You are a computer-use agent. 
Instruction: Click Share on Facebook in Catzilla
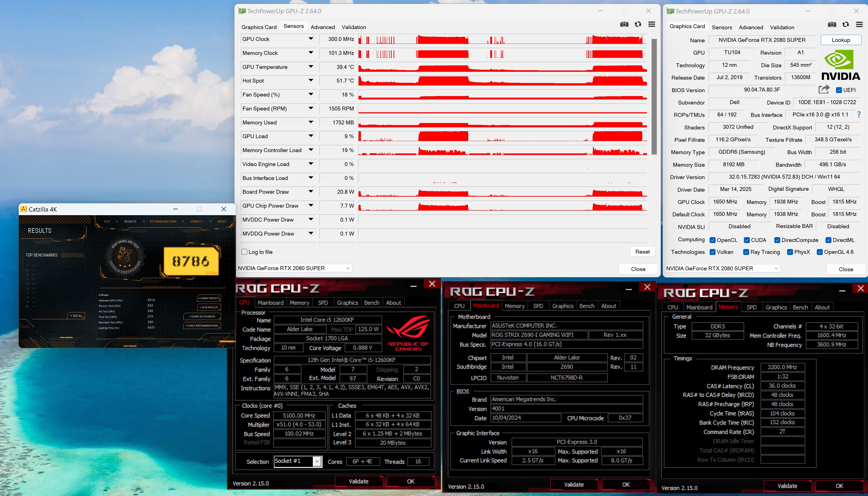click(202, 316)
